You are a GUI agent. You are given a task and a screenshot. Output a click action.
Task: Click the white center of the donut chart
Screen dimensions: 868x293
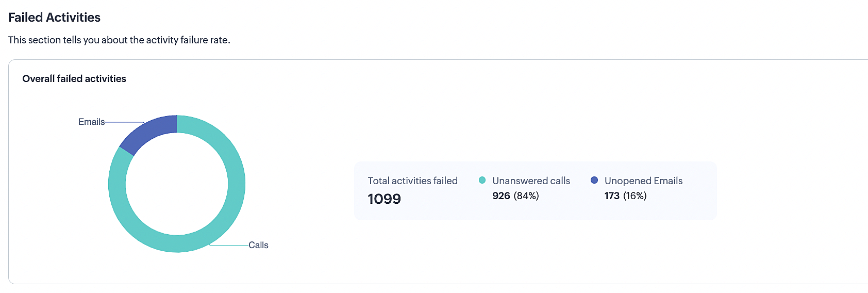point(177,184)
